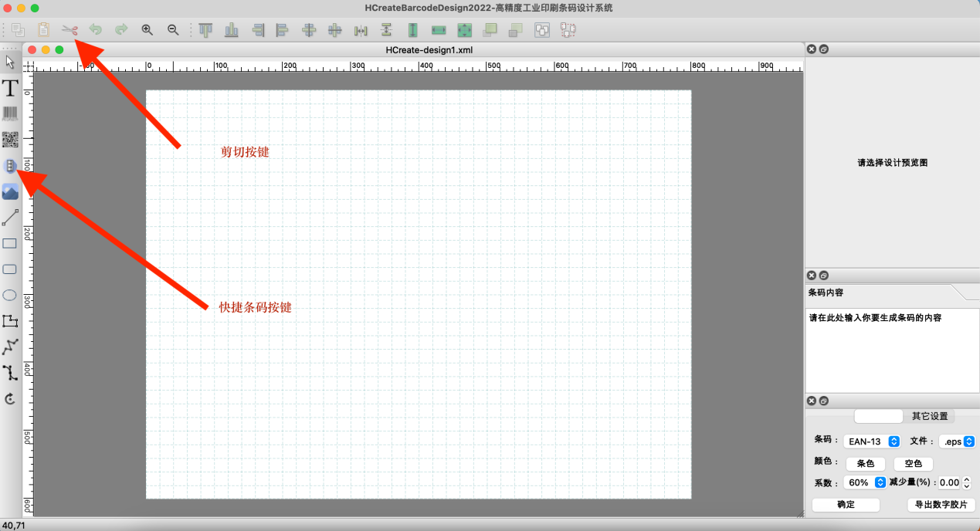Close the barcode content panel
The image size is (980, 531).
(x=812, y=276)
